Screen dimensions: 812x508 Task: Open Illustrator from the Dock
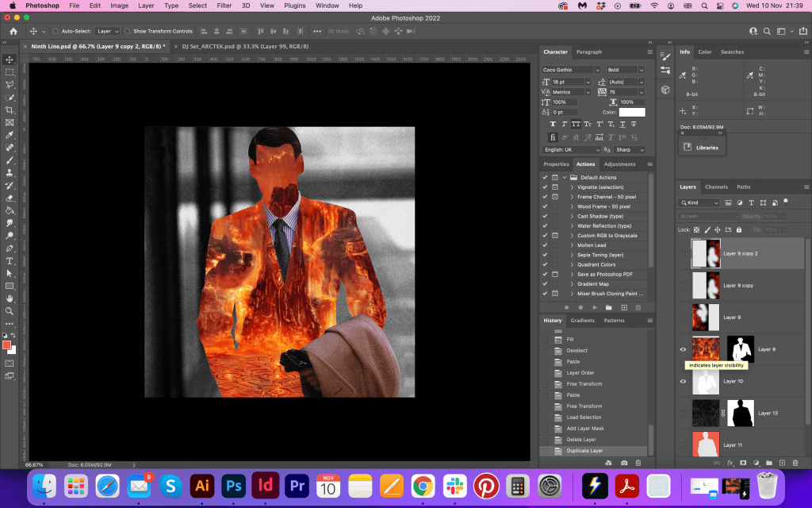coord(201,485)
